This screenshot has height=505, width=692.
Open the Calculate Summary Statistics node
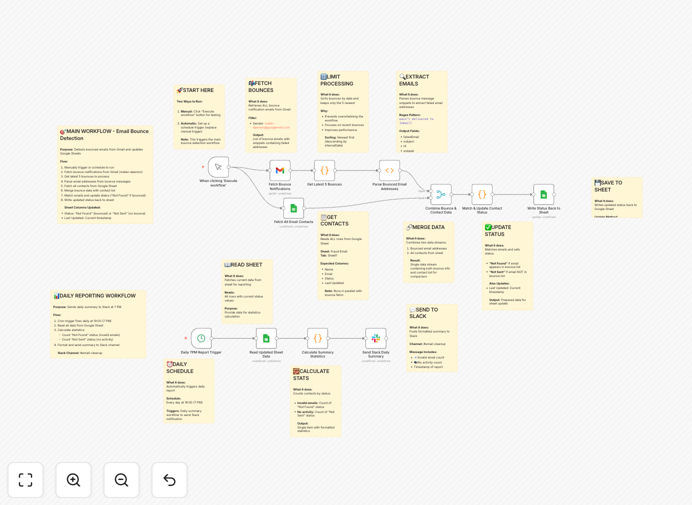click(x=317, y=339)
